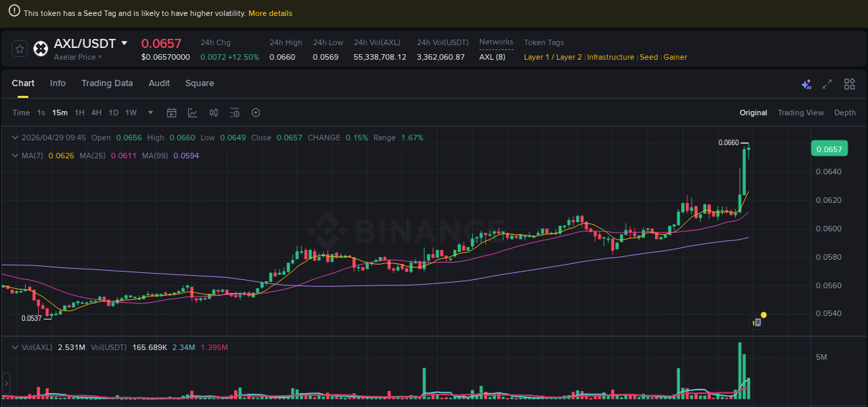Open the Square tab
Screen dimensions: 868x407
pos(199,83)
